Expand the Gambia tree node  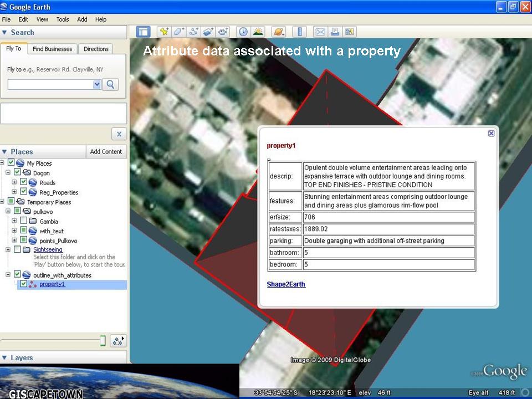coord(14,221)
